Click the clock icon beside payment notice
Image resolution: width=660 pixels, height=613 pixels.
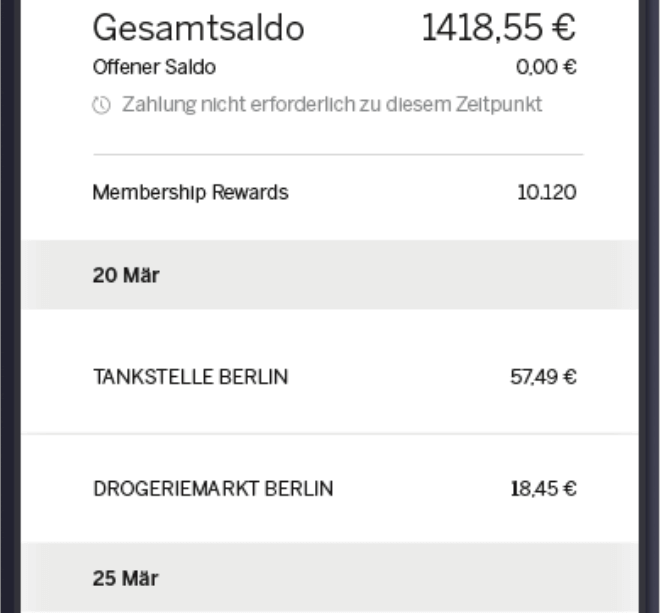[x=102, y=105]
